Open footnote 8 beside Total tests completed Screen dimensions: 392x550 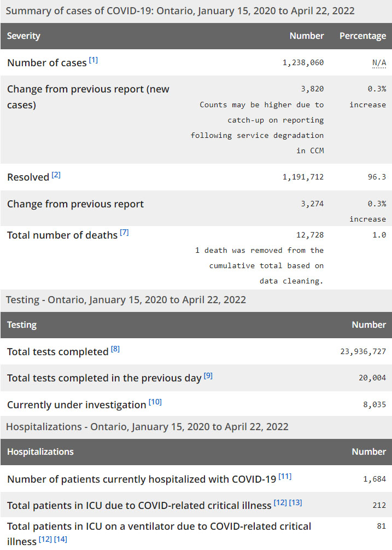[x=115, y=349]
